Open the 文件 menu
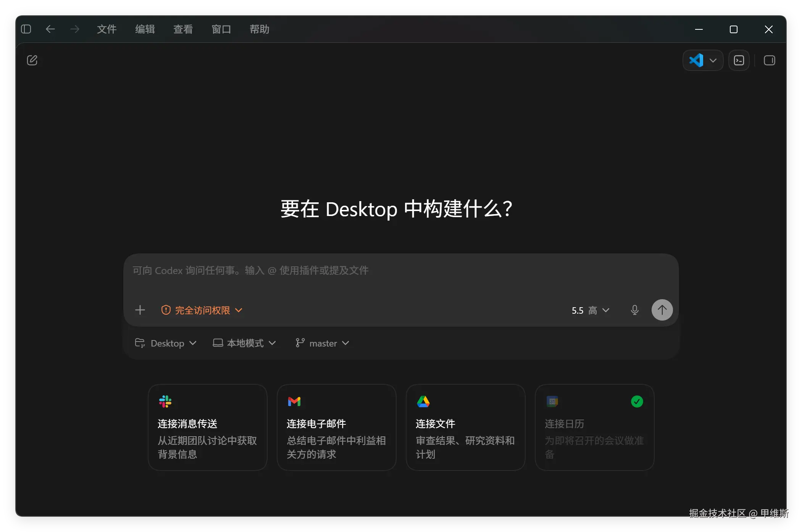Viewport: 802px width, 532px height. (107, 29)
